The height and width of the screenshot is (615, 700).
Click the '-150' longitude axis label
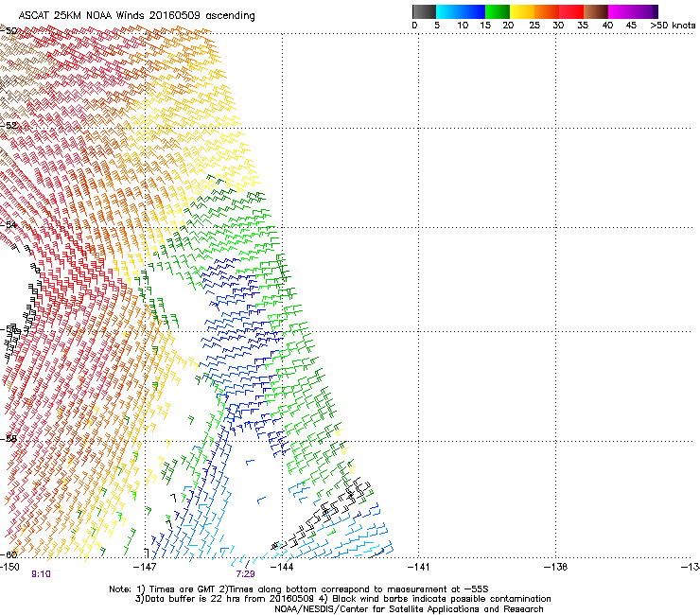[x=9, y=567]
